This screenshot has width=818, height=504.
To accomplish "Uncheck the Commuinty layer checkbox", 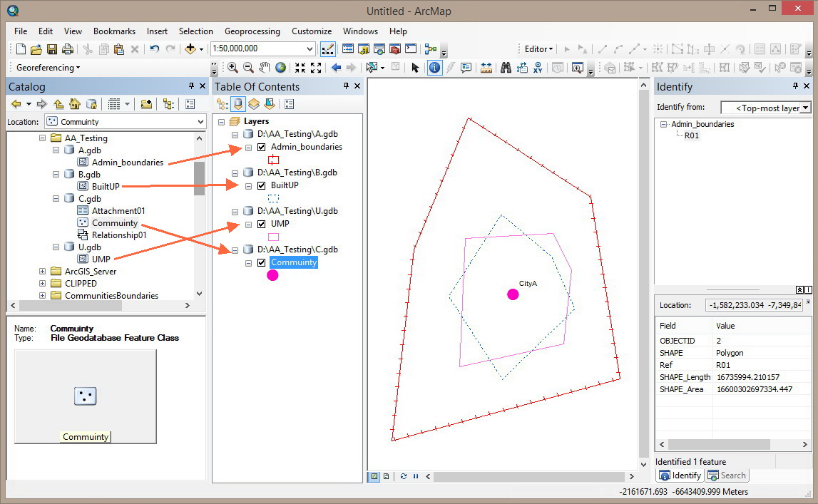I will [261, 262].
